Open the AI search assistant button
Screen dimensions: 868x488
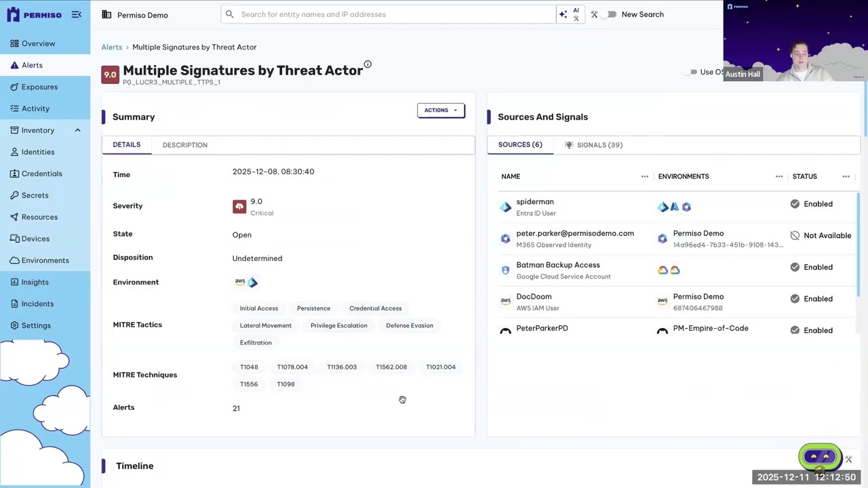click(569, 14)
